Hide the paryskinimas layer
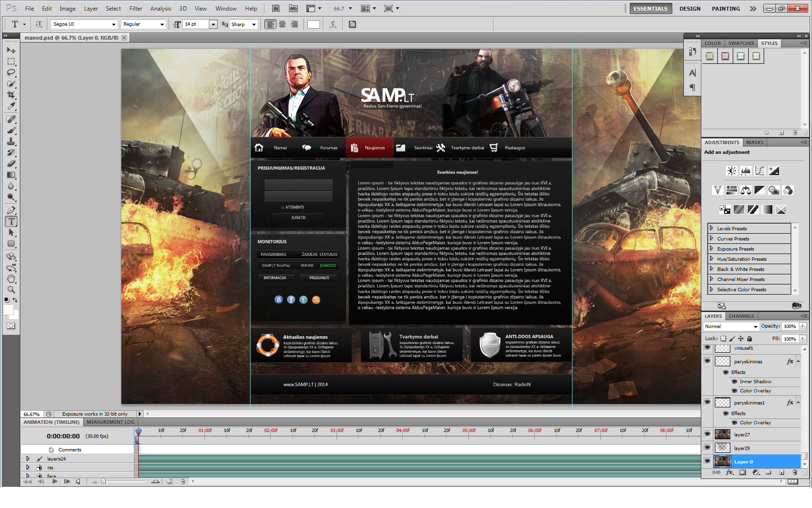This screenshot has width=812, height=508. point(708,361)
